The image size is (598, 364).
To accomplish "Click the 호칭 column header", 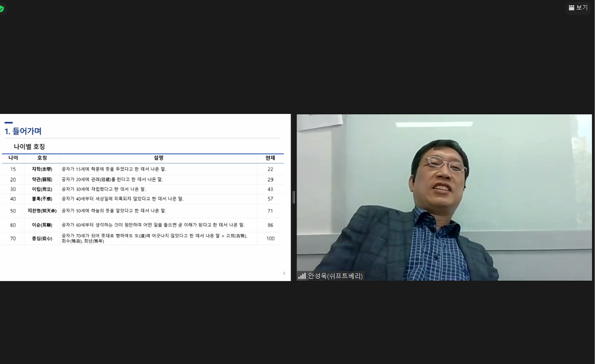I will point(42,158).
